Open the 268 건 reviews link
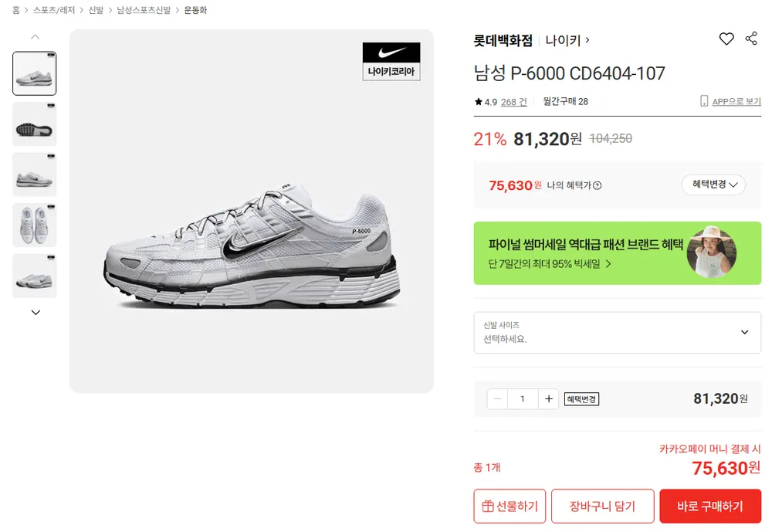Viewport: 772px width, 532px height. (513, 102)
